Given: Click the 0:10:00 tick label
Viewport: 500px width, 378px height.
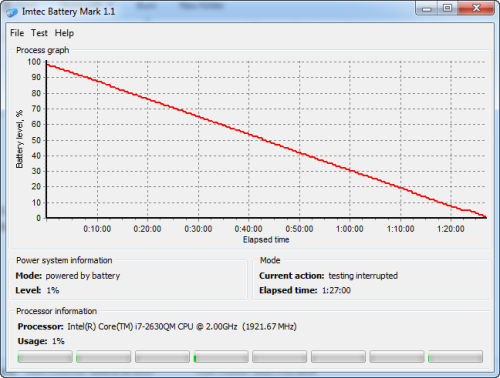Looking at the screenshot, I should [97, 229].
